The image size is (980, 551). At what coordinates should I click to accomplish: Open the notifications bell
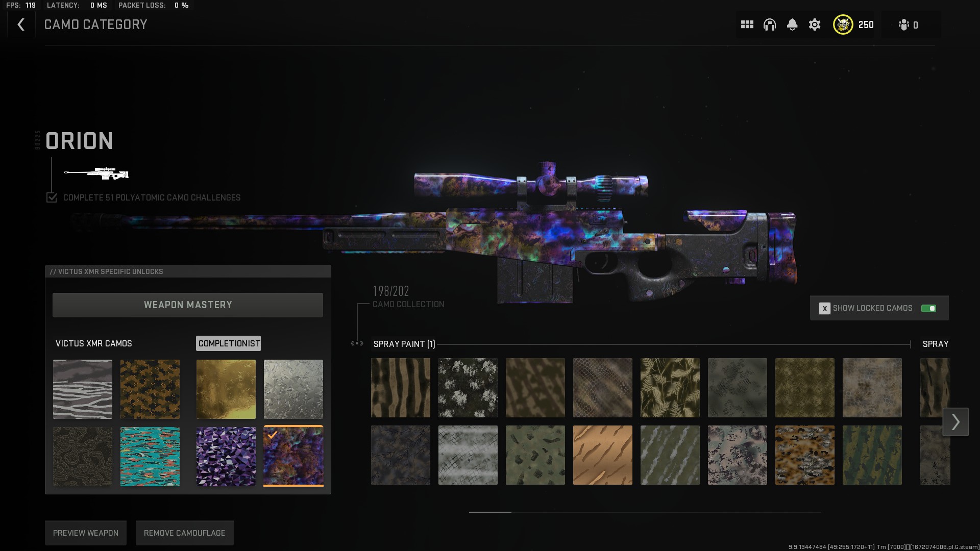click(x=792, y=24)
